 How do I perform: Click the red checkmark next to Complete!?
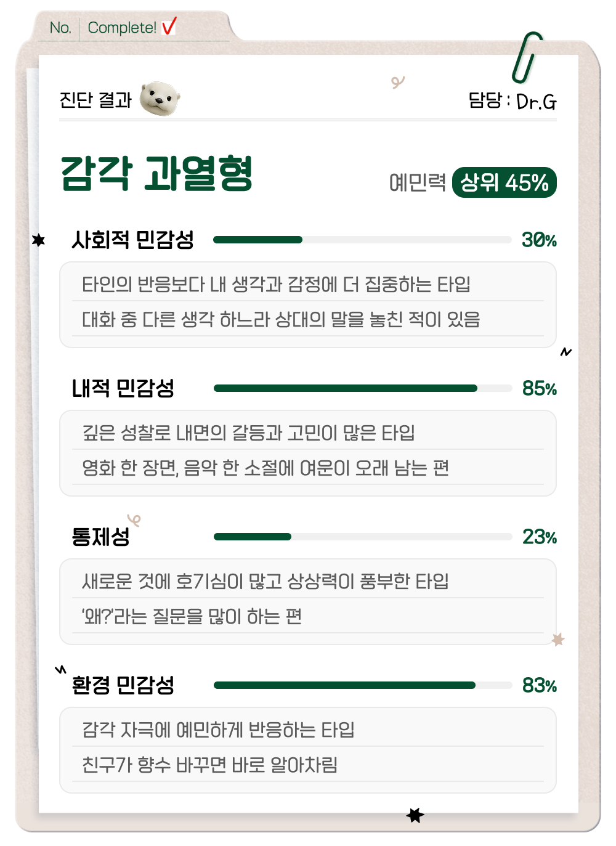169,26
